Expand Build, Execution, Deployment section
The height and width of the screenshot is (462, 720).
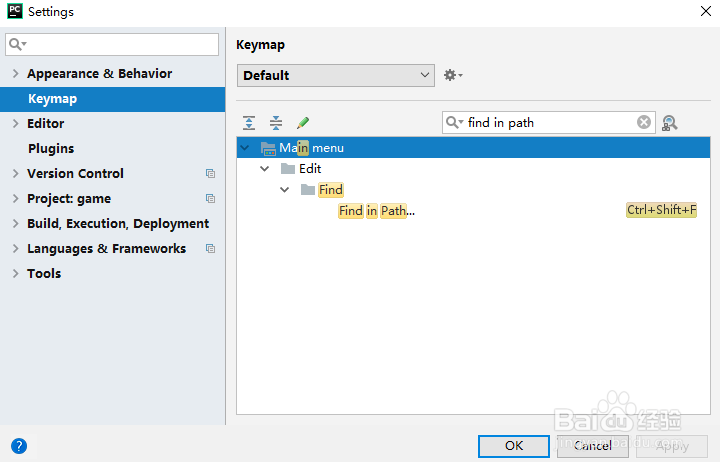pyautogui.click(x=16, y=223)
